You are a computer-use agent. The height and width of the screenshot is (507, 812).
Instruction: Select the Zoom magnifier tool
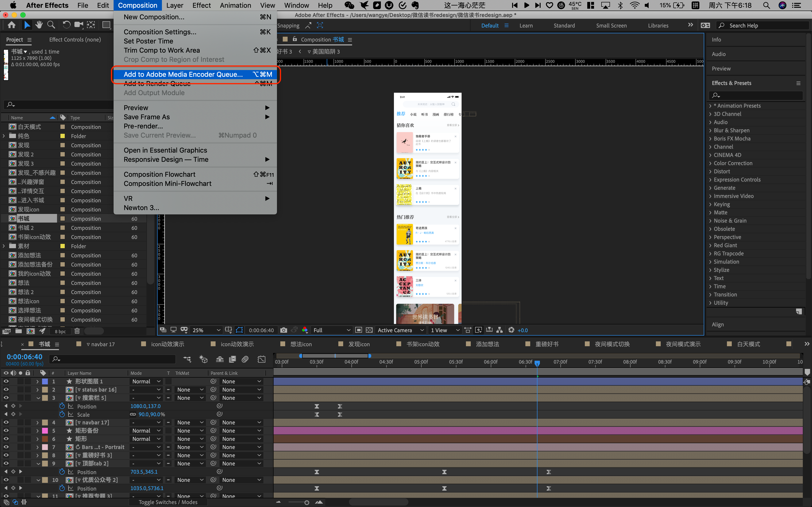point(51,25)
